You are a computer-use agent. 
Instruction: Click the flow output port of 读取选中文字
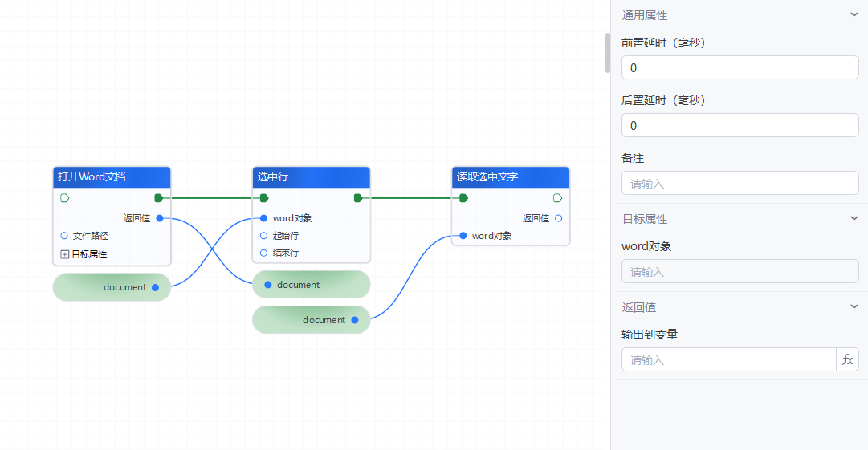point(557,197)
